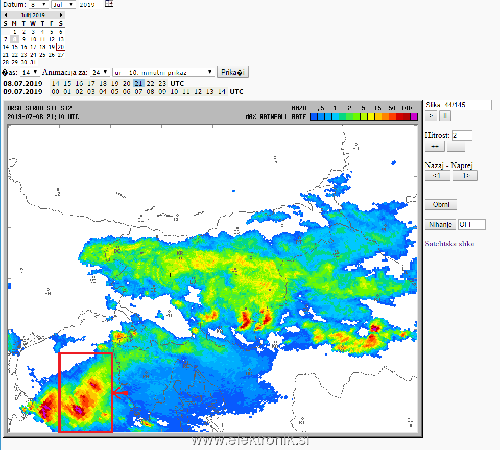Step back one frame with the <1 button

pos(437,176)
